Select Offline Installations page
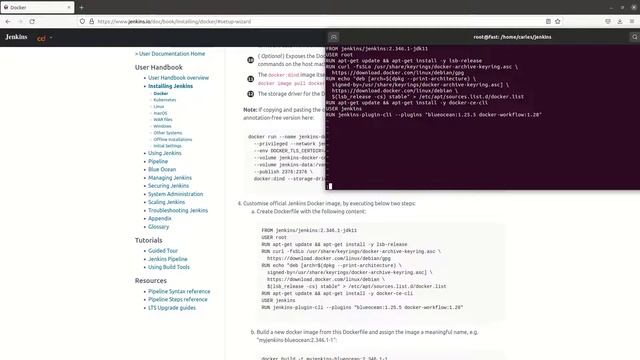This screenshot has height=360, width=640. coord(173,139)
